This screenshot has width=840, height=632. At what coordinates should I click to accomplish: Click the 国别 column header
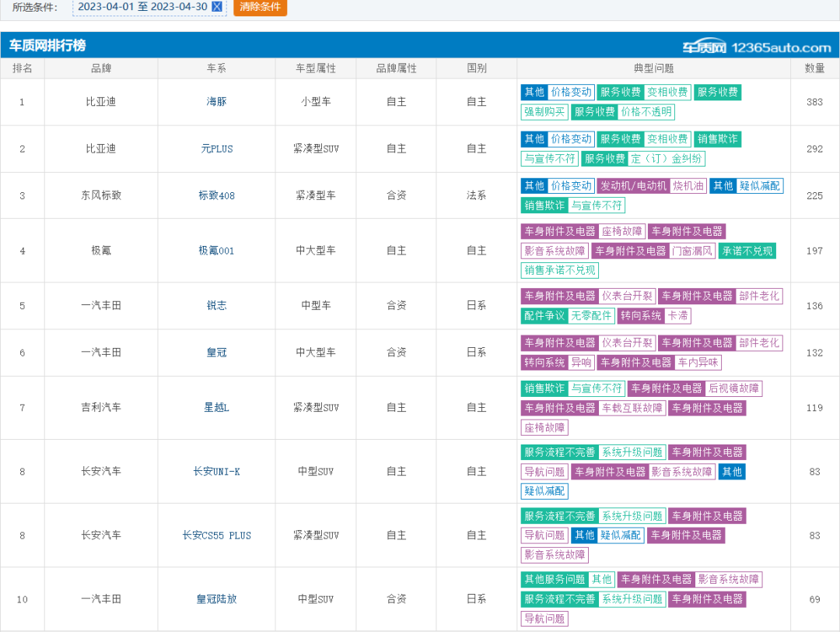pos(477,68)
